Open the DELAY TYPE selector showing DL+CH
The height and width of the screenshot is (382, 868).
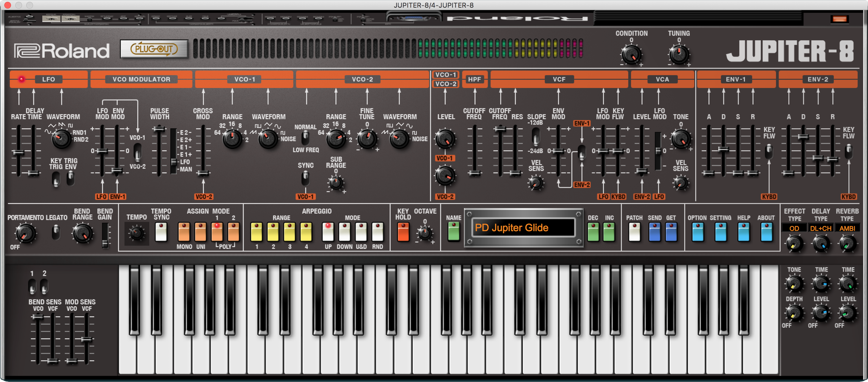coord(821,228)
